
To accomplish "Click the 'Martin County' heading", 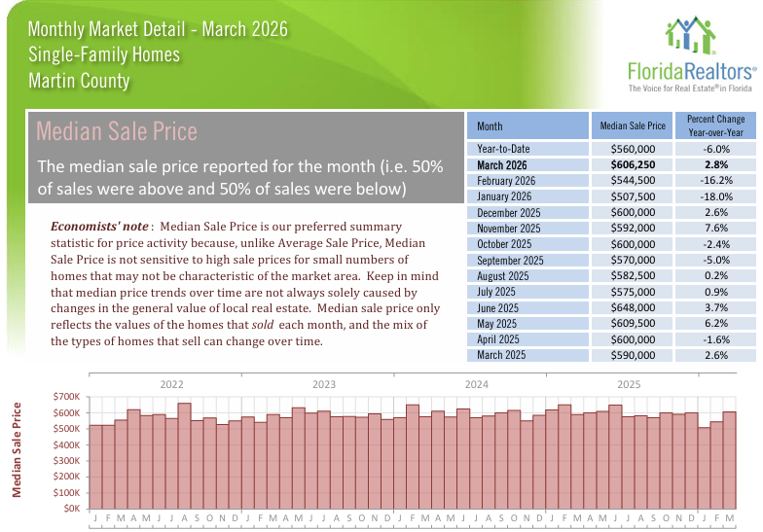I will [x=79, y=80].
